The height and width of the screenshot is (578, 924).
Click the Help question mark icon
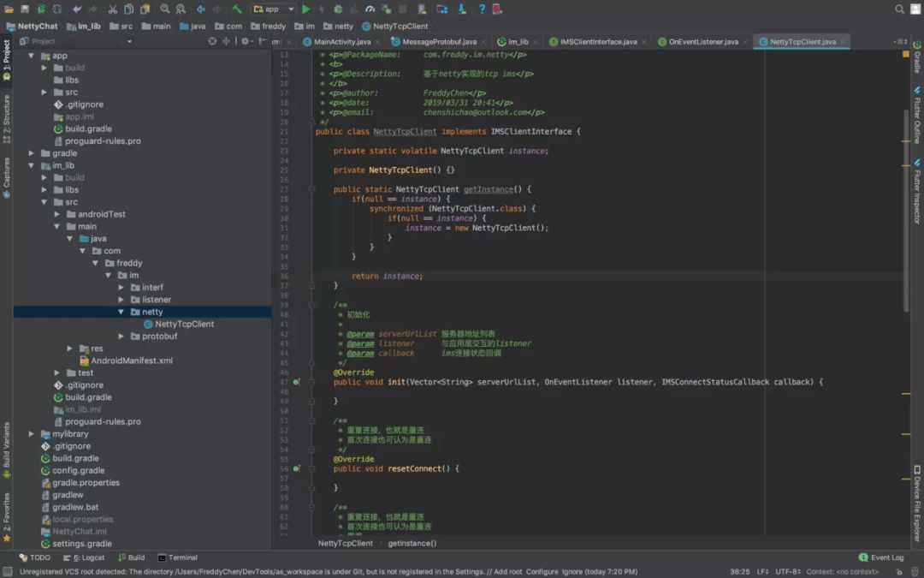[482, 9]
